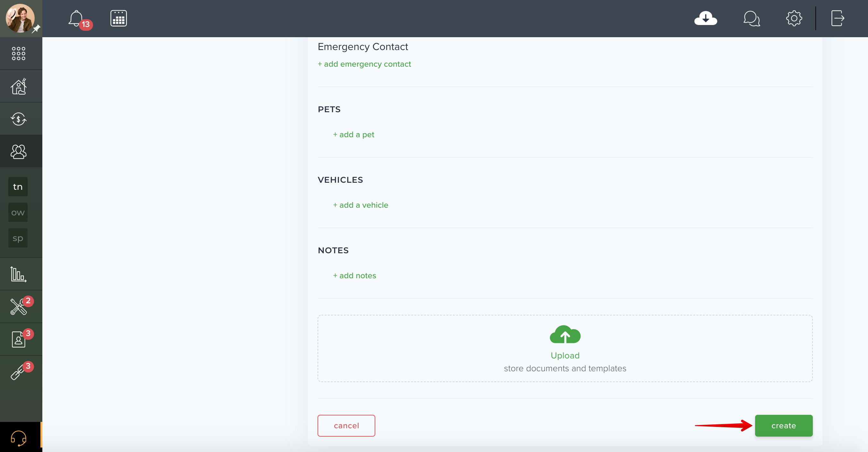
Task: Open the dashboard grid menu
Action: pyautogui.click(x=19, y=54)
